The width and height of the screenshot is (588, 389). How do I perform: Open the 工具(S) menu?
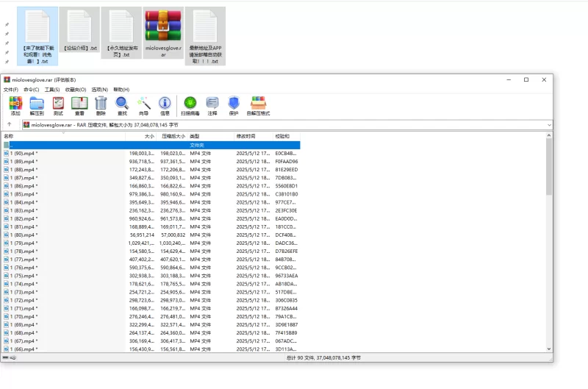pos(51,90)
